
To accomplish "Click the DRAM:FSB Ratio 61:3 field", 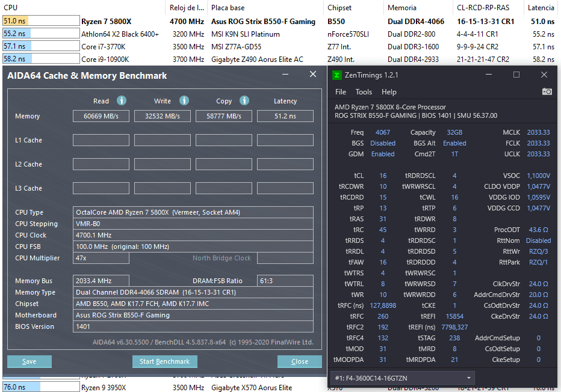I will tap(285, 281).
